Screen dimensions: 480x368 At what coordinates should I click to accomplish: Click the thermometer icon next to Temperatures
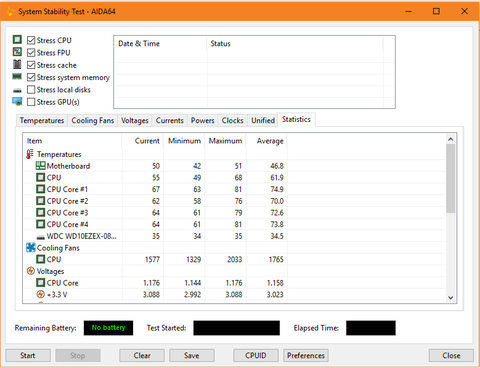click(30, 154)
